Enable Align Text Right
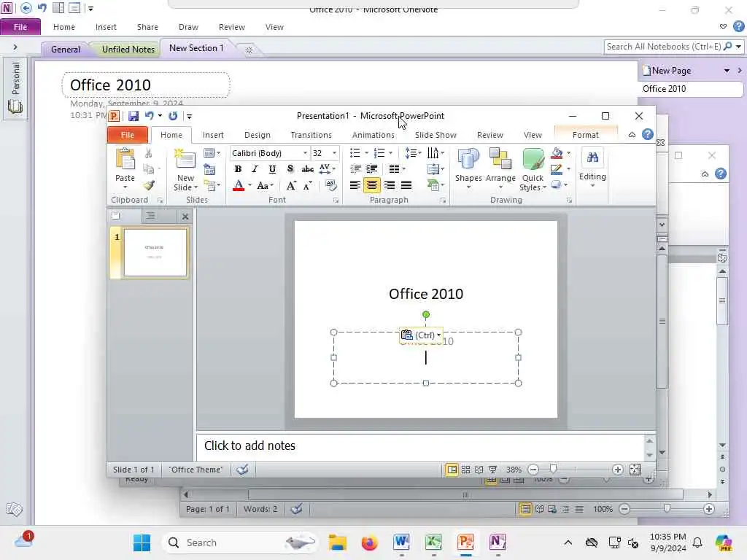This screenshot has width=747, height=560. [390, 184]
